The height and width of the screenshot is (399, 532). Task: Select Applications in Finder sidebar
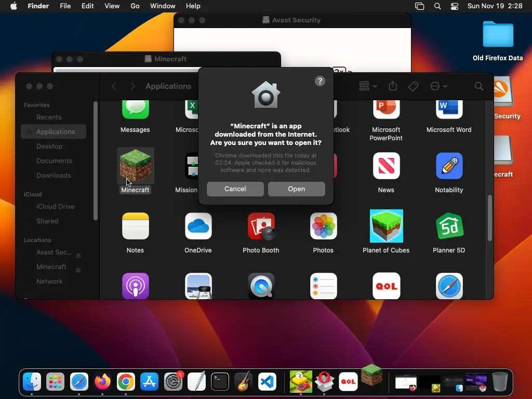[x=54, y=131]
